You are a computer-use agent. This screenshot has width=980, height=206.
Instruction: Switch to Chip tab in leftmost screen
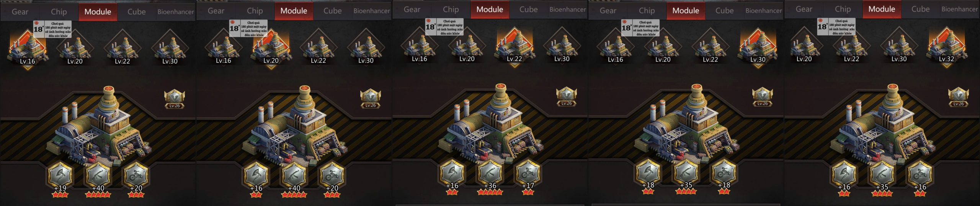coord(59,12)
